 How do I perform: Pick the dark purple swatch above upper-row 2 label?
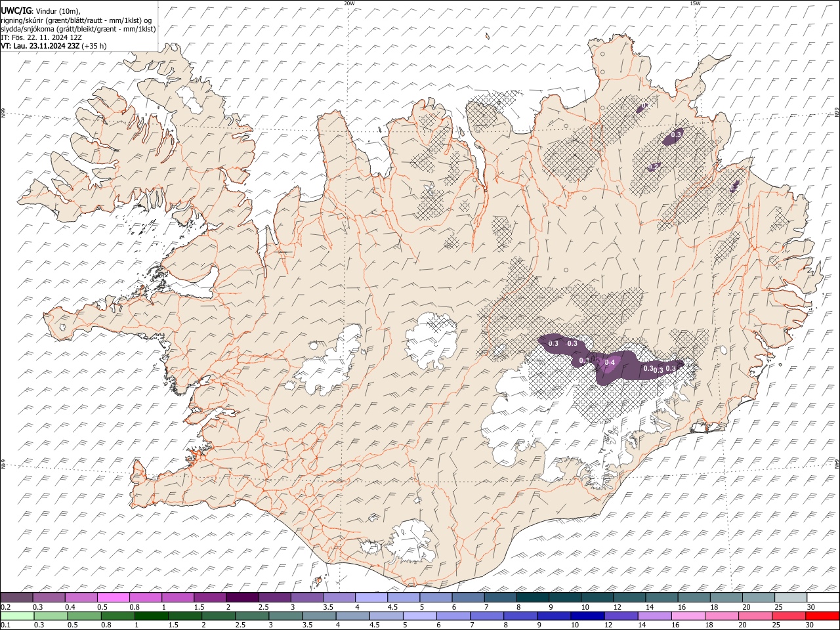242,598
